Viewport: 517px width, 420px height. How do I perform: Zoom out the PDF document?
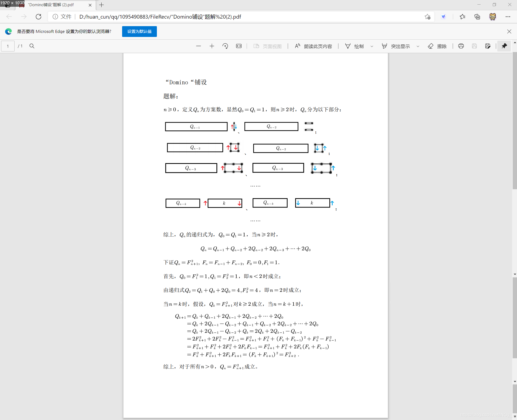(199, 46)
